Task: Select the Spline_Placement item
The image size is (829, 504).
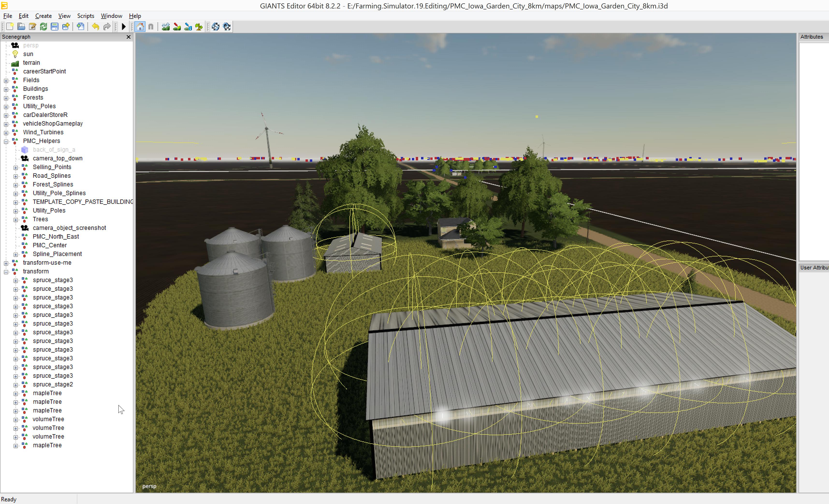Action: pos(57,254)
